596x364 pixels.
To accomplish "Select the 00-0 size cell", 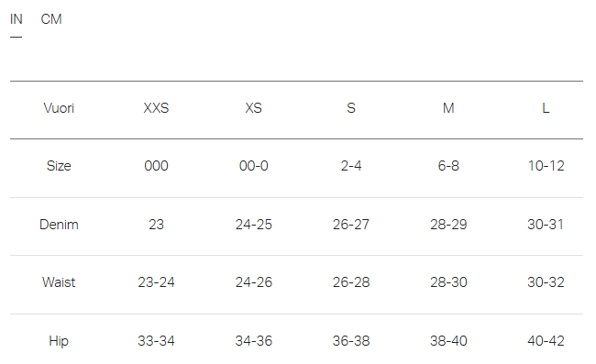I will (253, 166).
